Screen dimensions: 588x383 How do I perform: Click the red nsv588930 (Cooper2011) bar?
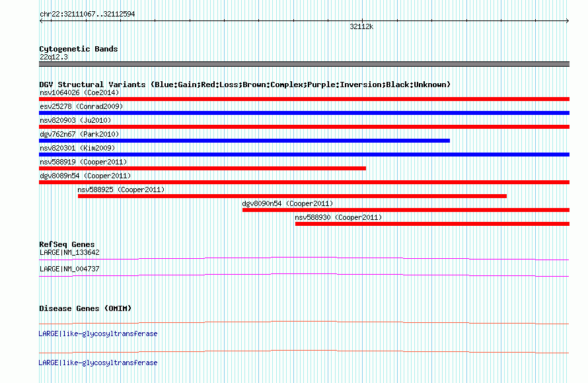(432, 224)
